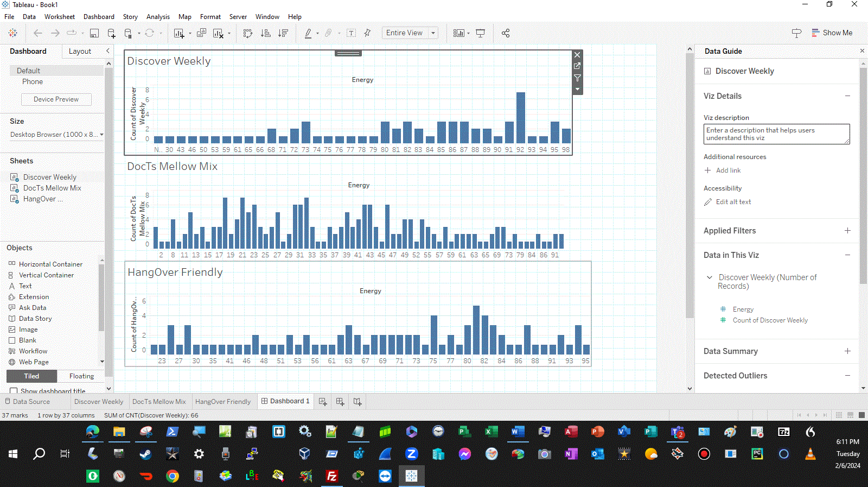The image size is (868, 487).
Task: Select DocTs Mellow Mix in Sheets list
Action: (x=52, y=188)
